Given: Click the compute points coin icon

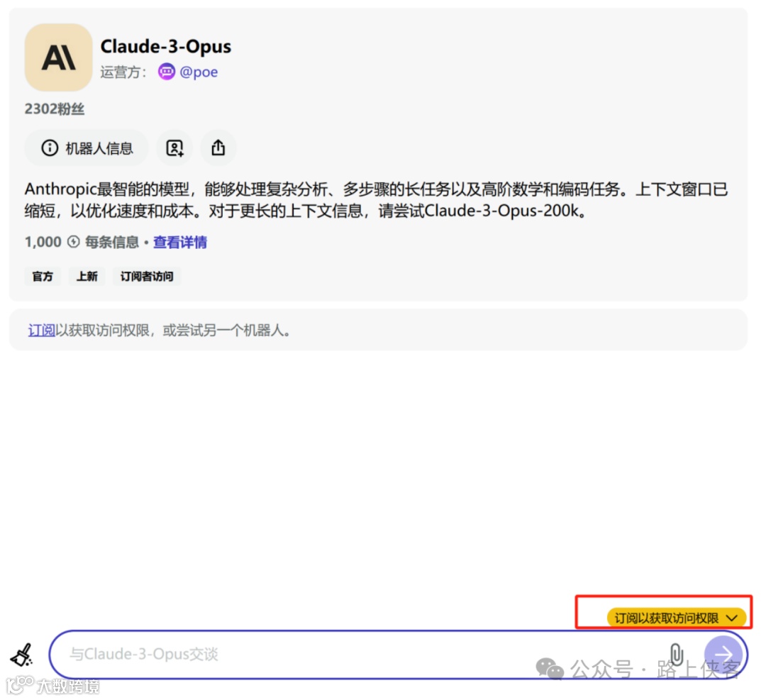Looking at the screenshot, I should point(73,242).
